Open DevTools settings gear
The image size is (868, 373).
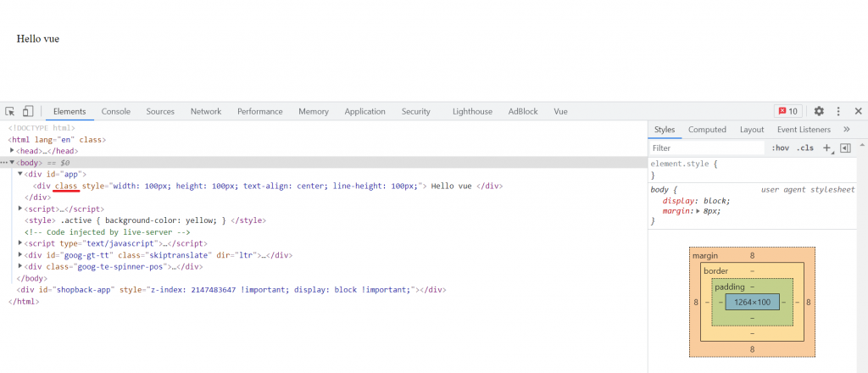pos(819,111)
